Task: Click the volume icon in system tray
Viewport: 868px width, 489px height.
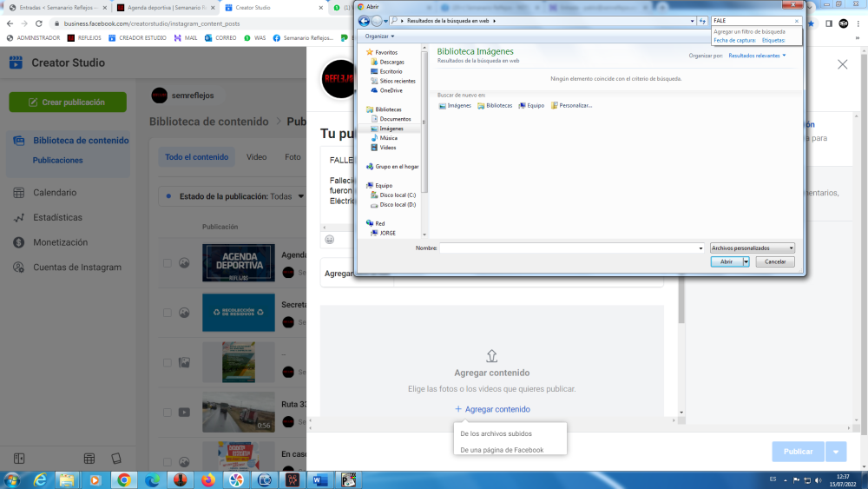Action: tap(819, 480)
